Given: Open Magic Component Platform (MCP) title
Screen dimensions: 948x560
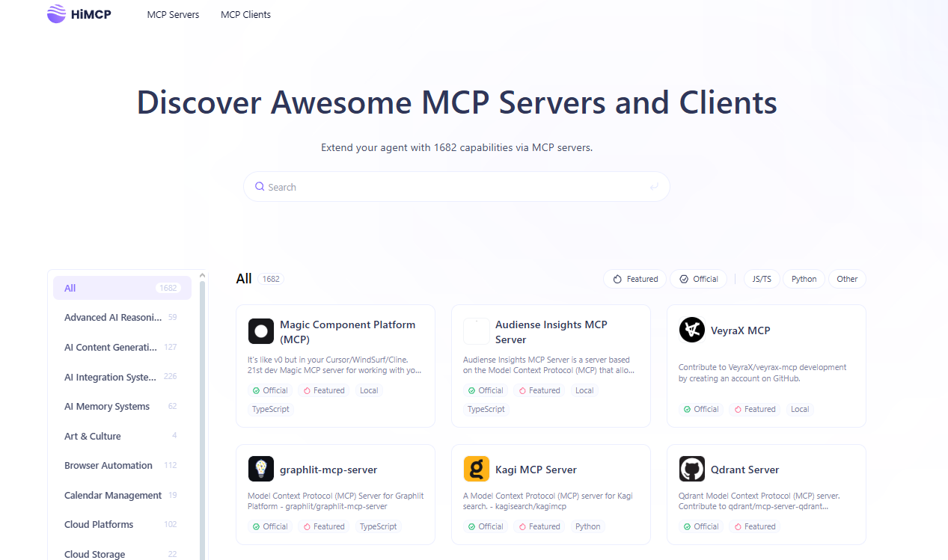Looking at the screenshot, I should point(347,332).
